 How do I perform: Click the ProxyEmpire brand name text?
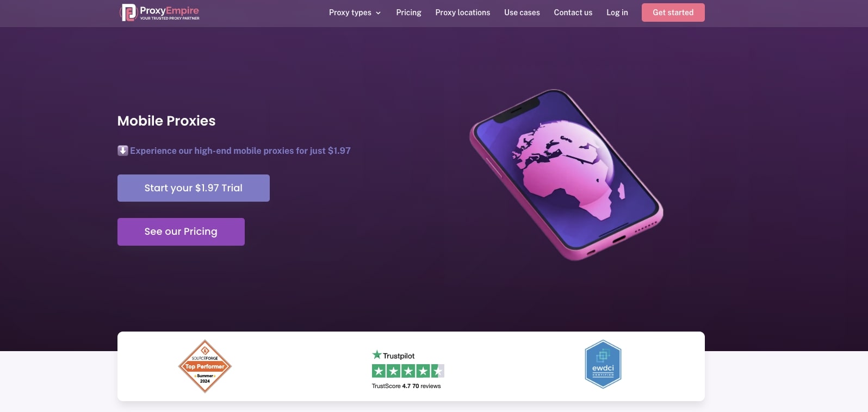[169, 10]
